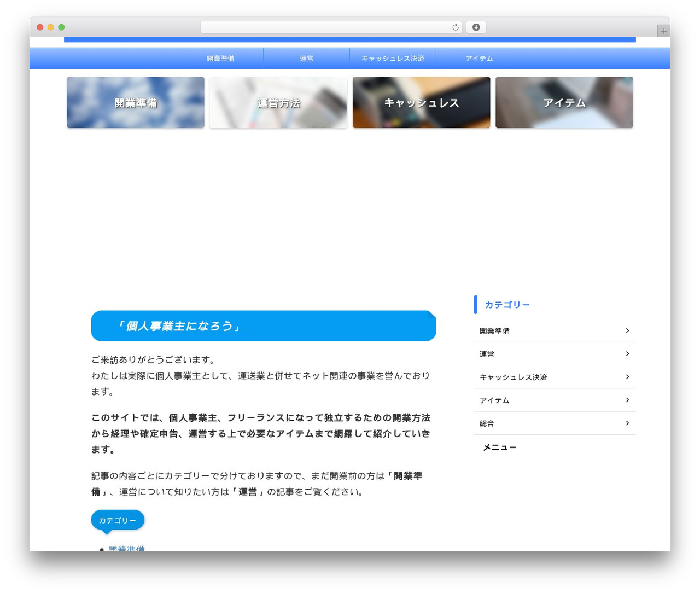The width and height of the screenshot is (700, 593).
Task: Go to 総合 in sidebar categories
Action: point(555,423)
